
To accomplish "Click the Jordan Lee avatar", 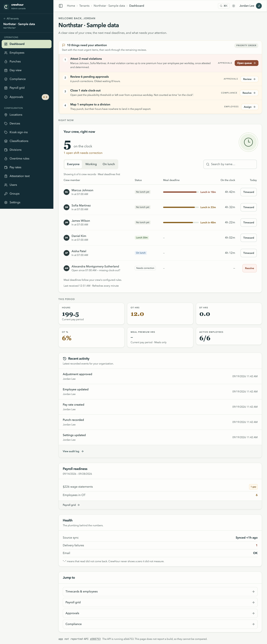I will click(x=259, y=6).
